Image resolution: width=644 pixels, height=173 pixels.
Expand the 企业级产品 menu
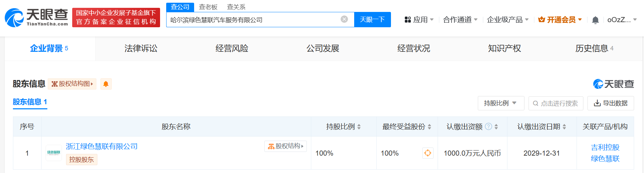pyautogui.click(x=507, y=20)
